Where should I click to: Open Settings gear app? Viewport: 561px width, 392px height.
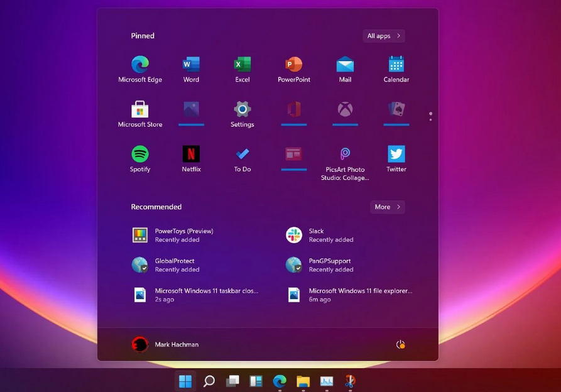[242, 114]
